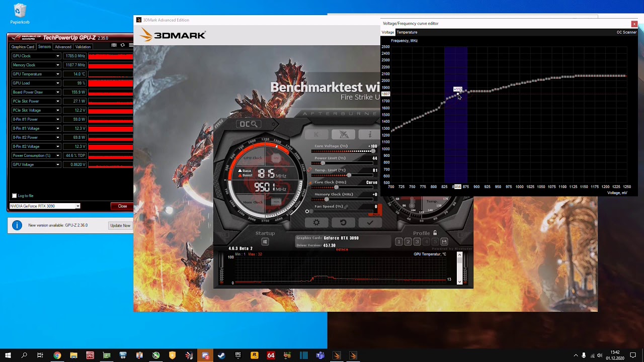Open Task View on the taskbar
644x362 pixels.
(40, 355)
